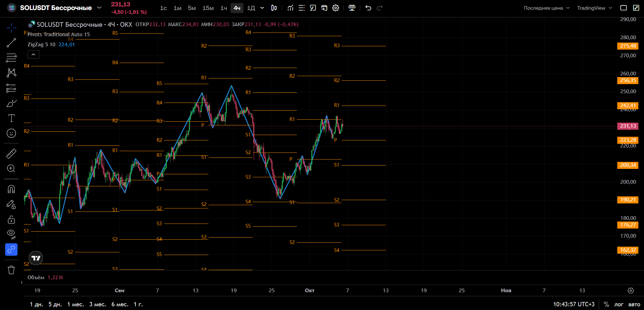Toggle magnet mode for drawings
This screenshot has width=644, height=310.
(x=11, y=189)
